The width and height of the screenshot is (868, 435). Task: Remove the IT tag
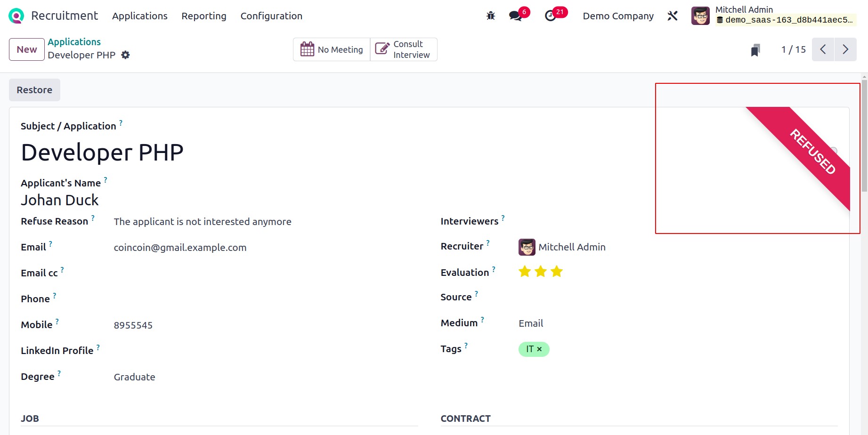(539, 349)
